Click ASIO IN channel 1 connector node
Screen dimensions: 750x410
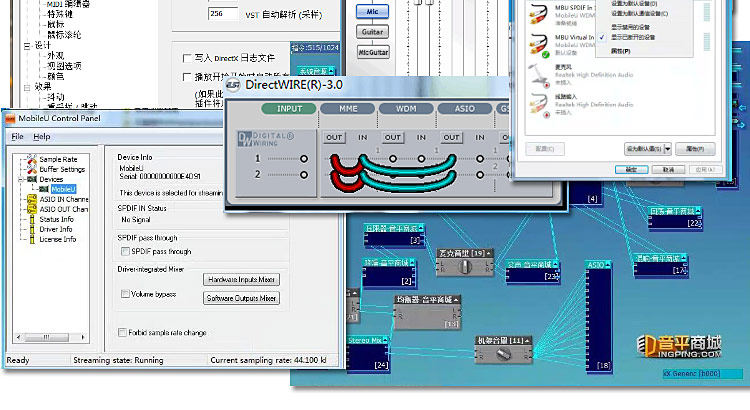tap(480, 158)
